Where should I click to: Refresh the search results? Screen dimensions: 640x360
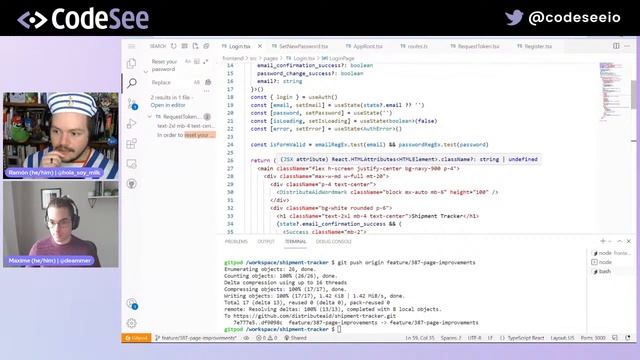[174, 46]
